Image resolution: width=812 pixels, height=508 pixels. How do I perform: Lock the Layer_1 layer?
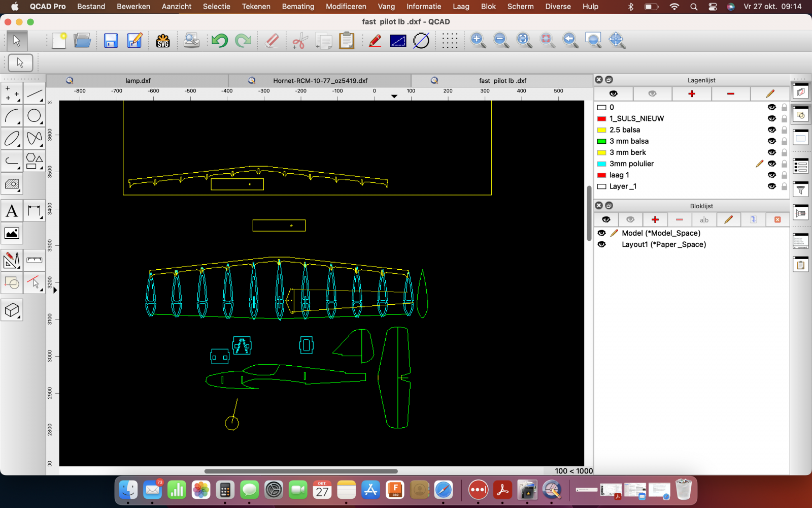click(x=784, y=186)
